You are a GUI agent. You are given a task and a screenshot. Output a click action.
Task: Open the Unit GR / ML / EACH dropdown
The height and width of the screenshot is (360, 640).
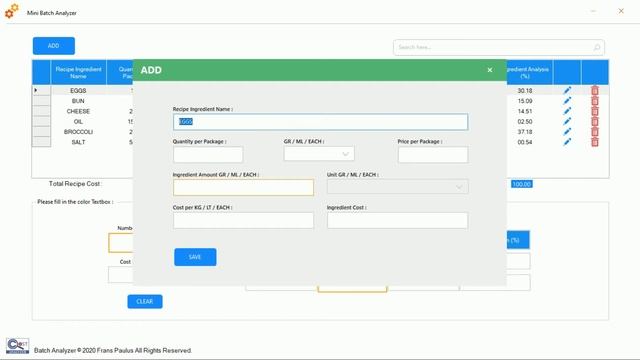398,187
